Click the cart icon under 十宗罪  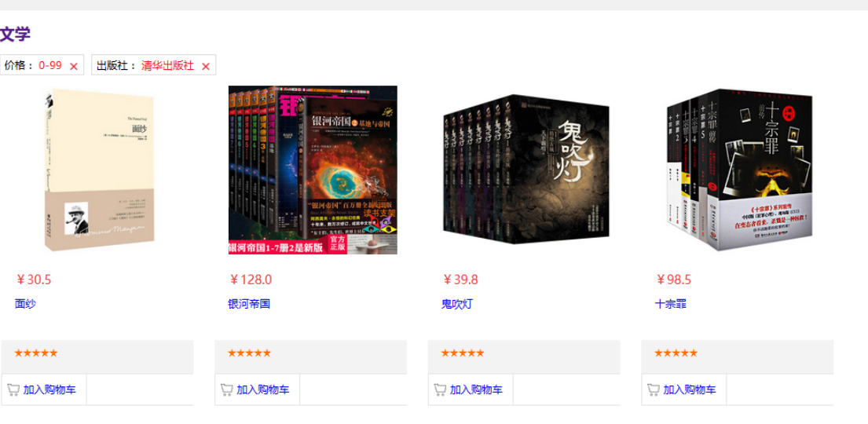coord(654,389)
